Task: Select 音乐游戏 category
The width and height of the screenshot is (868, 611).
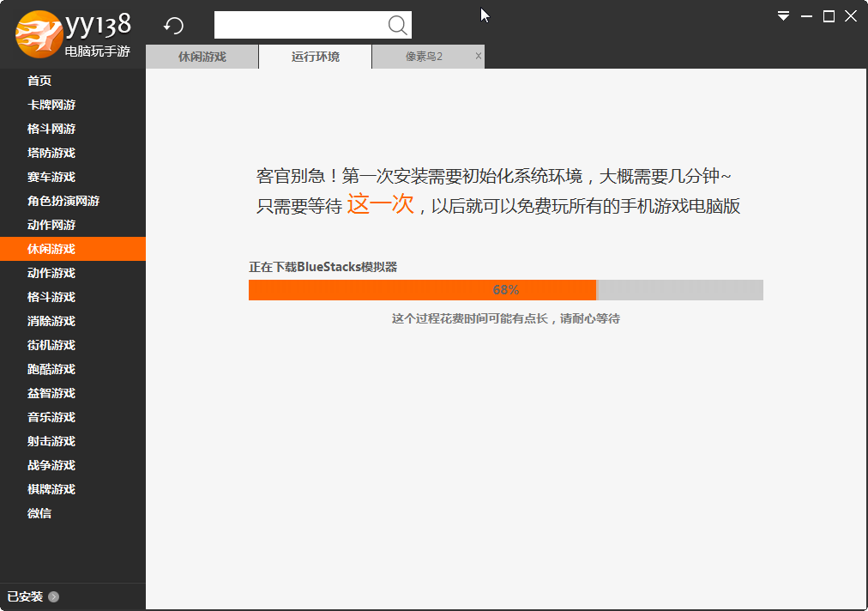Action: 73,417
